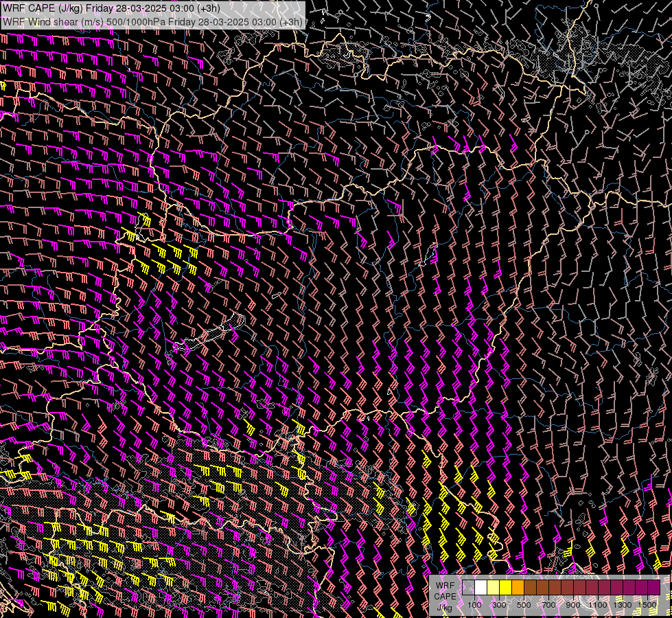The width and height of the screenshot is (672, 618).
Task: Click the '100' legend value label
Action: point(474,605)
